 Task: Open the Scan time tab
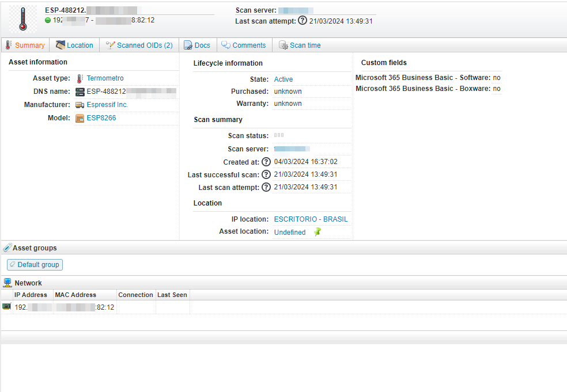coord(300,45)
